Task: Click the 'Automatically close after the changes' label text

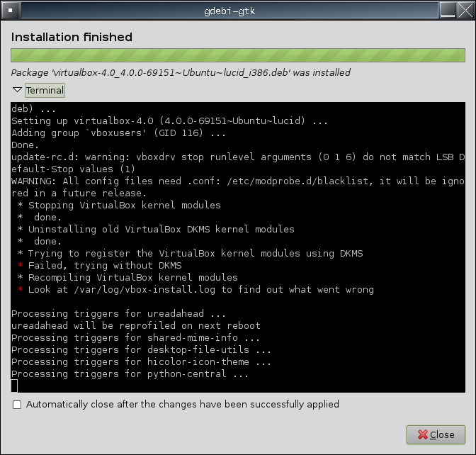Action: [x=182, y=405]
